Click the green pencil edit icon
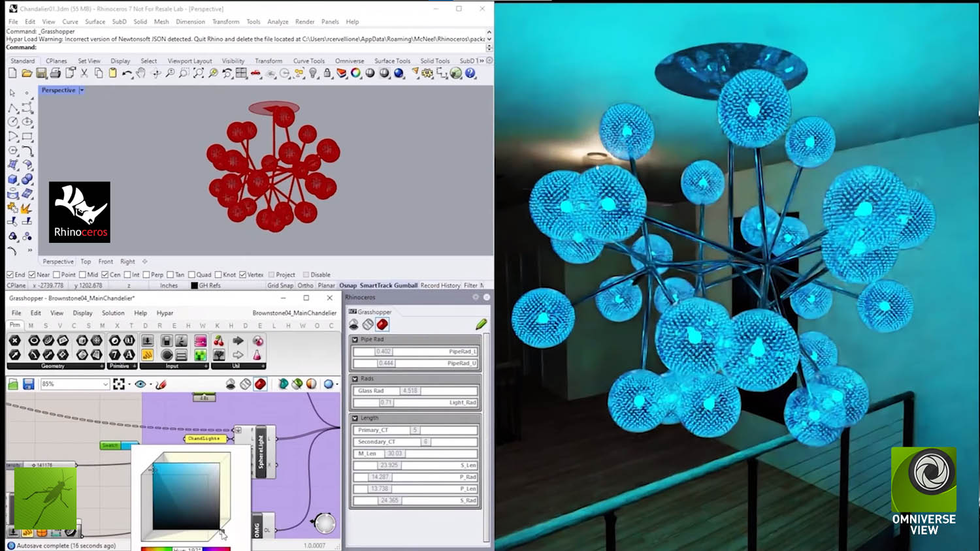Screen dimensions: 980x551 coord(481,324)
